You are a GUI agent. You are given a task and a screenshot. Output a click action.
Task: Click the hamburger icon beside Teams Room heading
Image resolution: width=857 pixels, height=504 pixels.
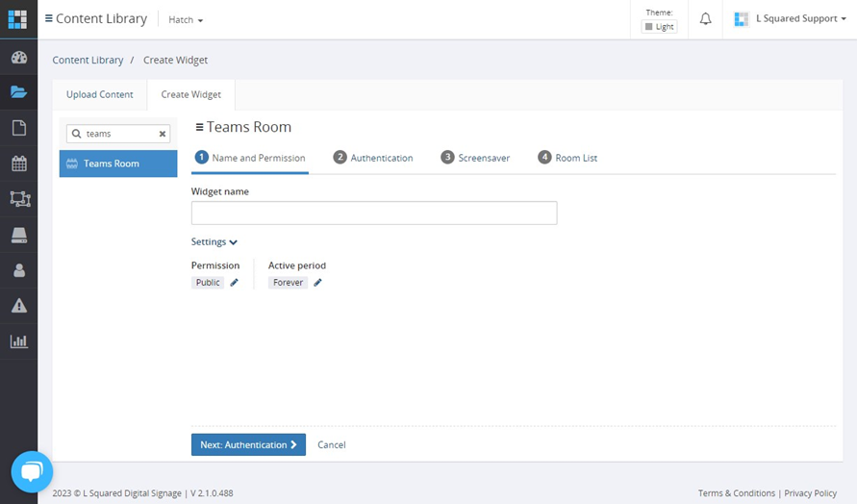click(199, 127)
